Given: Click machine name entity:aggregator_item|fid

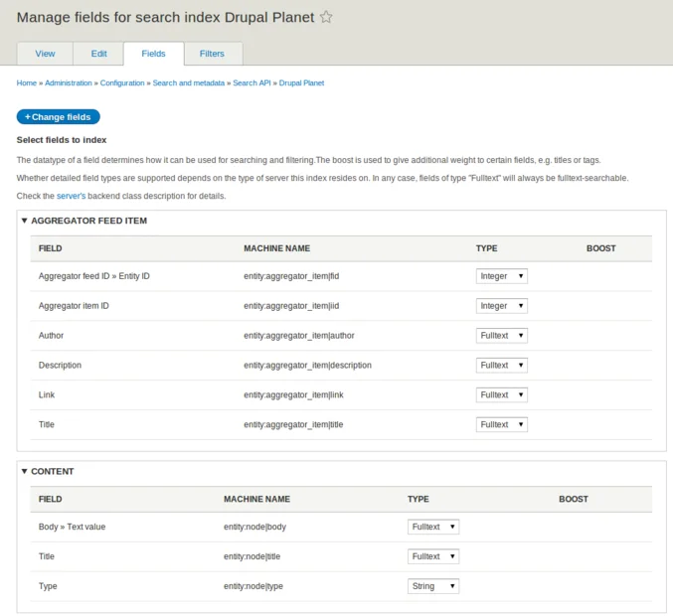Looking at the screenshot, I should click(x=291, y=276).
